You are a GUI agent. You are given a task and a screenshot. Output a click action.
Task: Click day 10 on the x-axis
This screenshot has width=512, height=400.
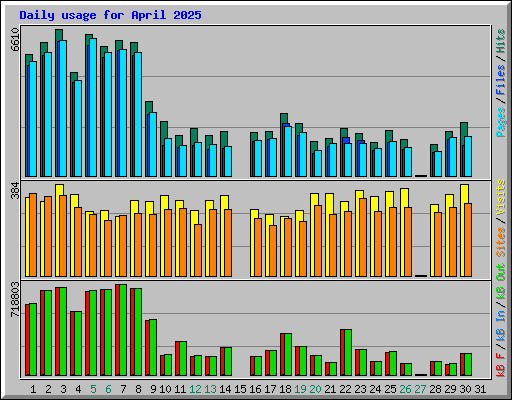(165, 389)
